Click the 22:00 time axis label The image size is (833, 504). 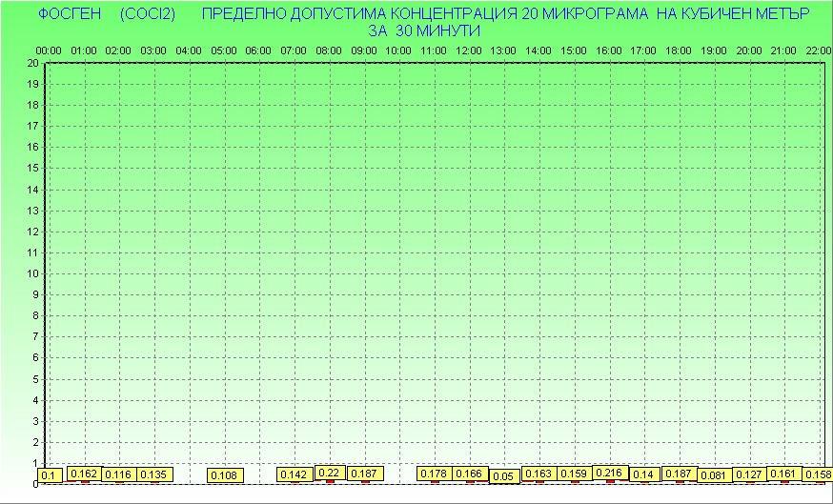tap(818, 51)
